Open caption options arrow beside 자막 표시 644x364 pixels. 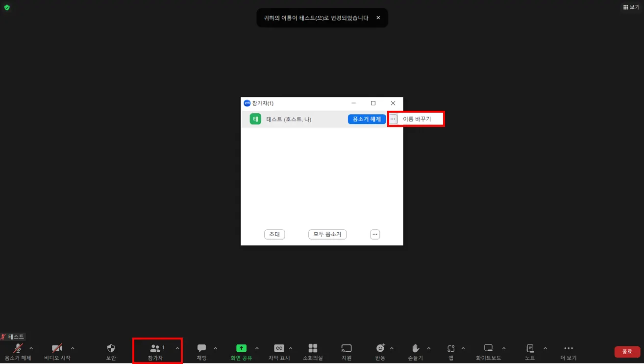point(291,348)
